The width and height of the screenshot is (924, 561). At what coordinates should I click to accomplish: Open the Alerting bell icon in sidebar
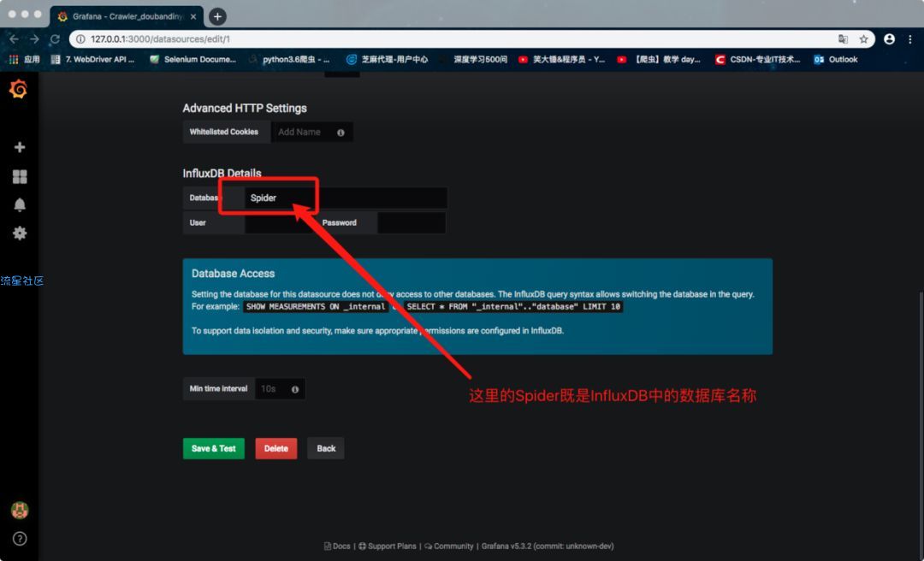pyautogui.click(x=20, y=204)
